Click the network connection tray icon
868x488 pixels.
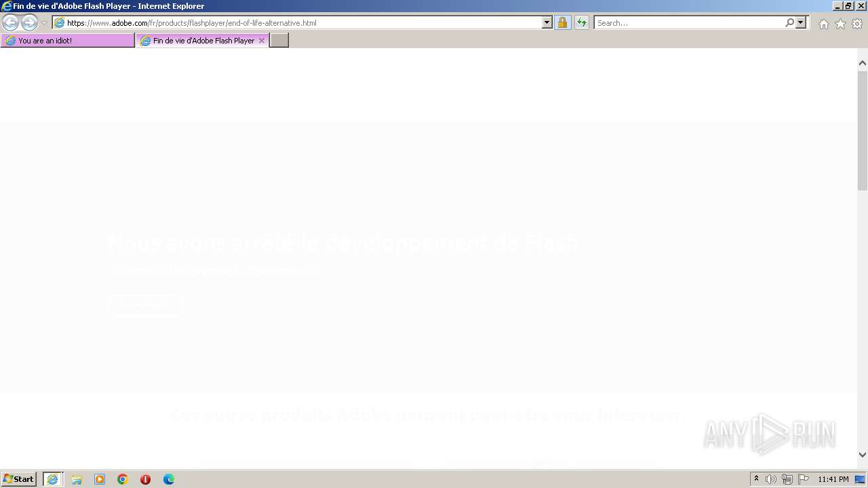pyautogui.click(x=787, y=479)
